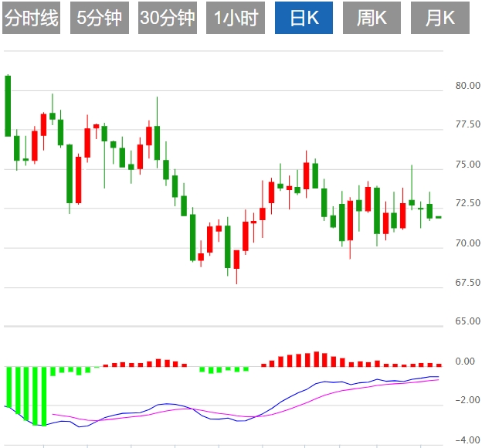Select the 5分钟 chart tab
The image size is (492, 448).
click(99, 19)
